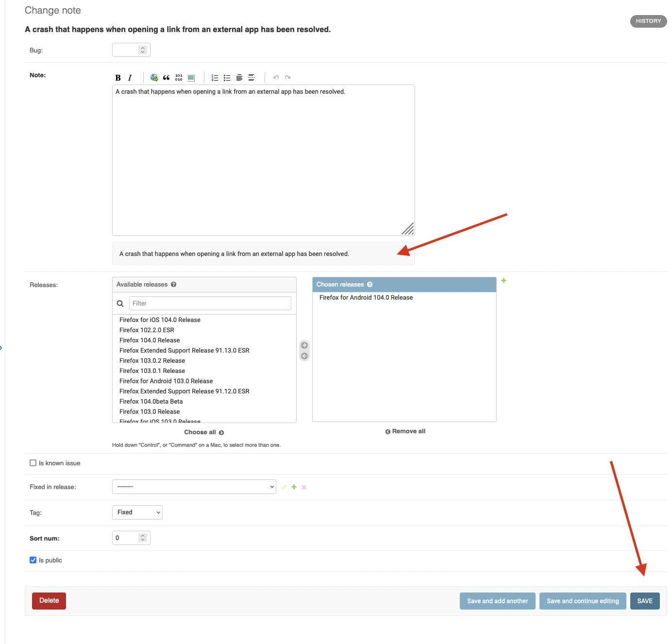The height and width of the screenshot is (644, 672).
Task: Insert a heading using the heading icon
Action: pos(239,78)
